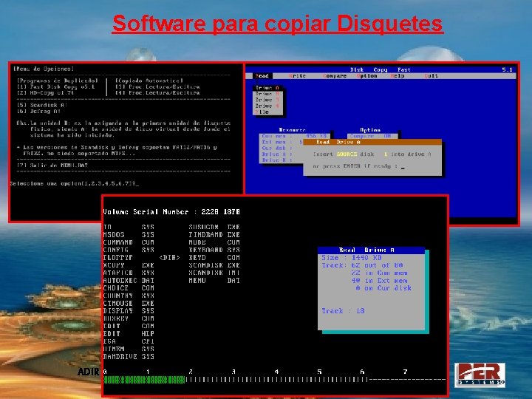Select option [7] Salir de MENU.BAT
This screenshot has width=532, height=399.
[52, 166]
